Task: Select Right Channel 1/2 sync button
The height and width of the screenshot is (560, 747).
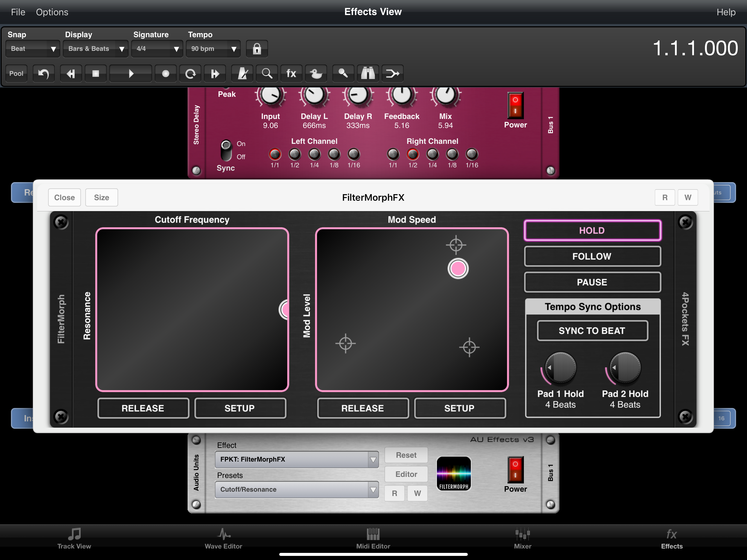Action: 413,154
